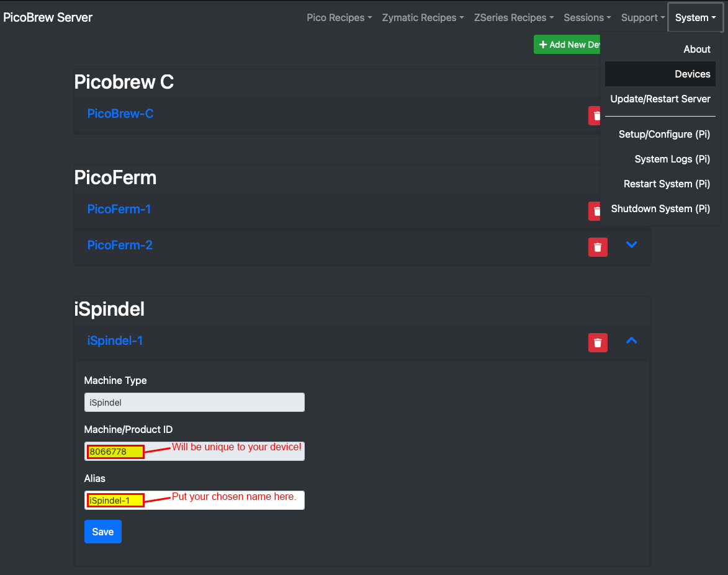Expand PicoFerm-2 device details
The height and width of the screenshot is (575, 728).
coord(631,244)
